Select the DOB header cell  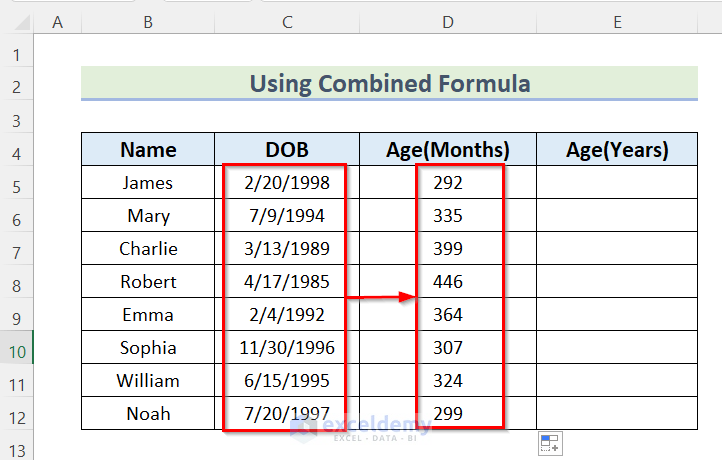click(x=287, y=150)
